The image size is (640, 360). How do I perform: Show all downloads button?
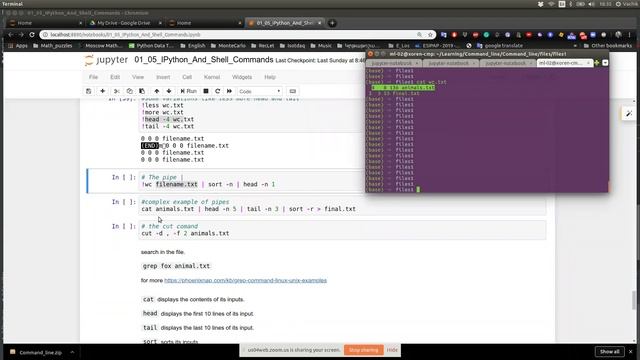[609, 351]
